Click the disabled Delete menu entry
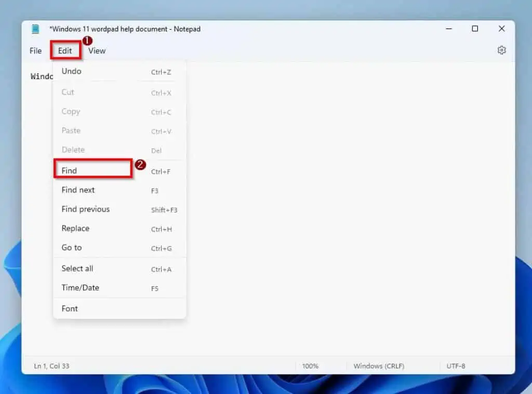This screenshot has height=394, width=532. pos(119,150)
